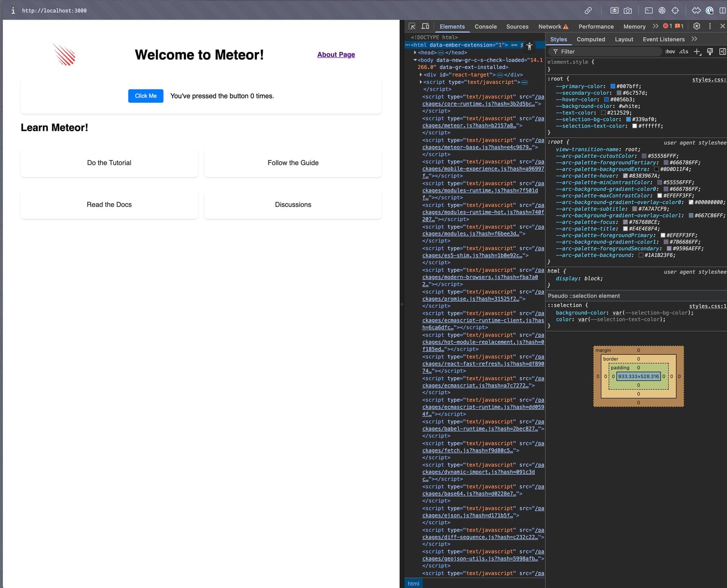Open the About Page link
Screen dimensions: 727x588
point(336,55)
